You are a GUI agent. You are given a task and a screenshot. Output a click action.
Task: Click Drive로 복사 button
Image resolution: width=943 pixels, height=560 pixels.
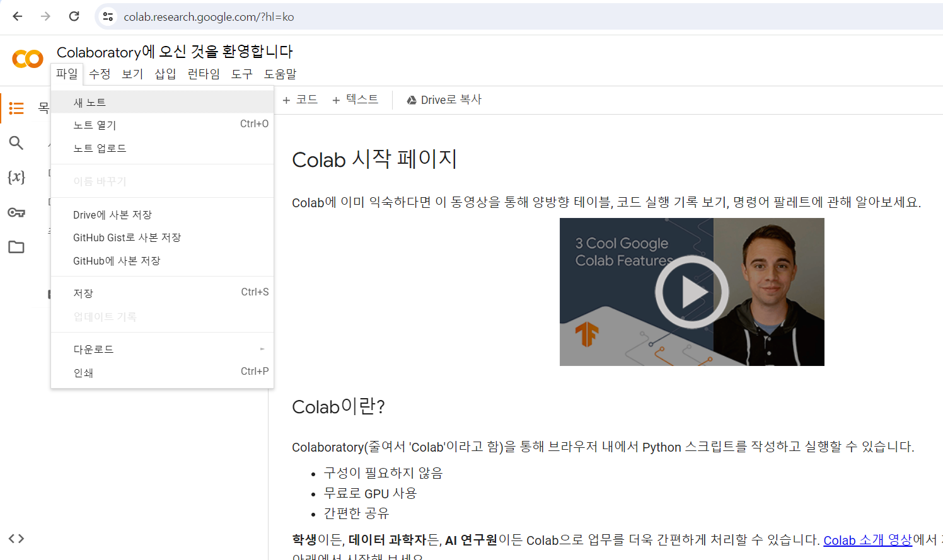point(444,100)
